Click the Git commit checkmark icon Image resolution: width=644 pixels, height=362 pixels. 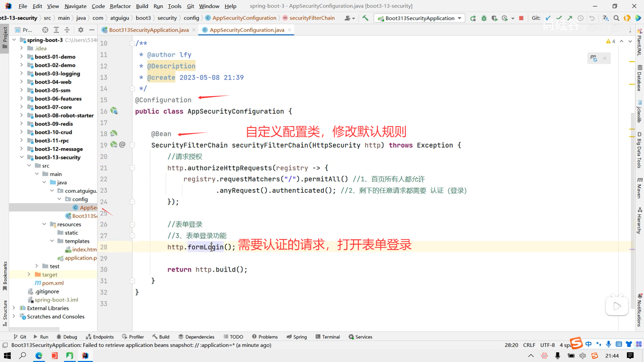[x=559, y=18]
